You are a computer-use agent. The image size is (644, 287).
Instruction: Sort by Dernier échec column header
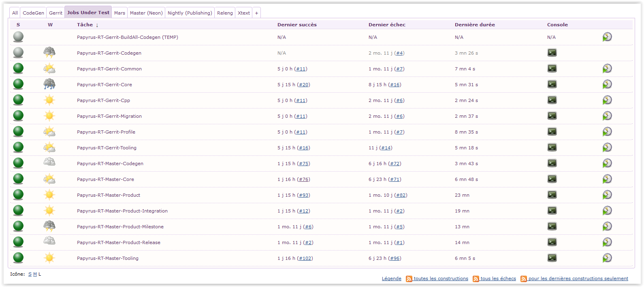tap(387, 25)
